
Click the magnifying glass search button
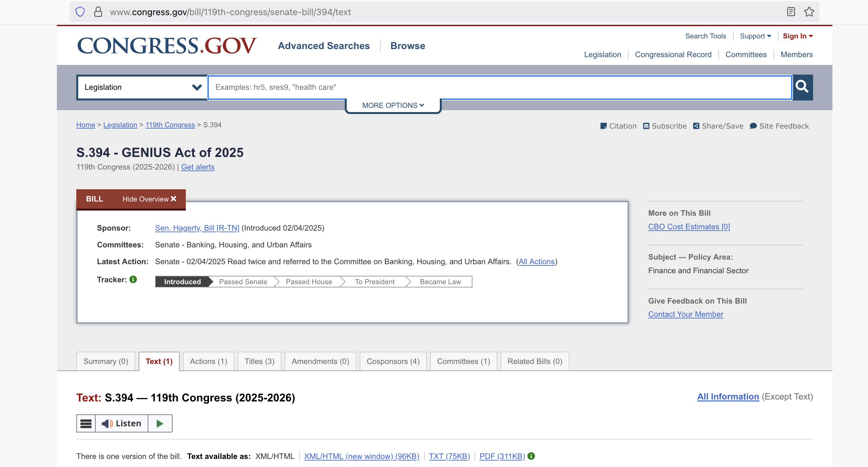click(802, 87)
